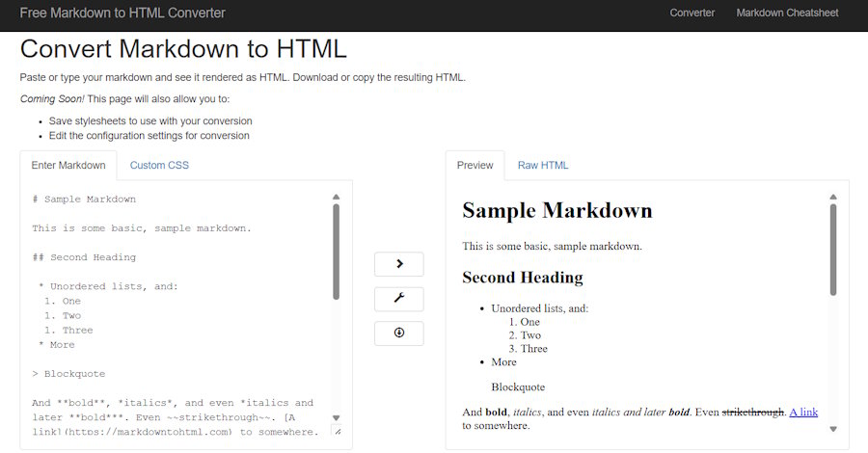Screen dimensions: 868x453
Task: Click the Free Markdown to HTML Converter brand
Action: (x=122, y=13)
